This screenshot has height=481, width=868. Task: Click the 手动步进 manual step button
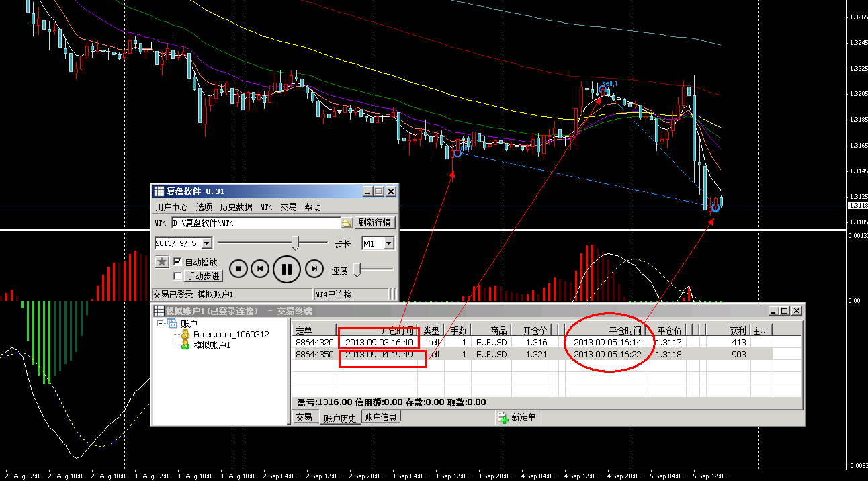click(203, 276)
